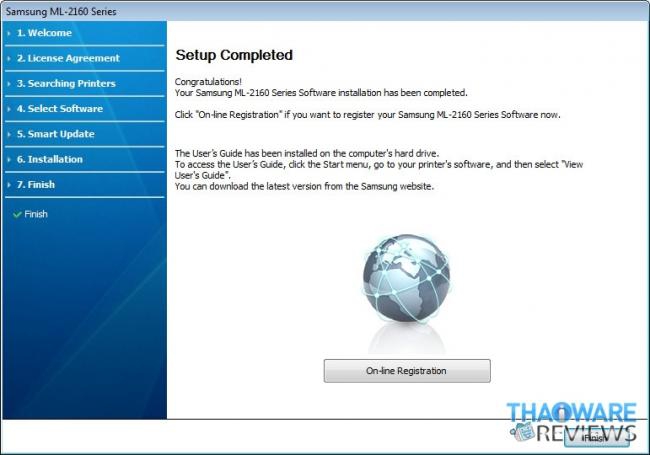650x455 pixels.
Task: Click the arrow beside 4. Select Software
Action: [x=9, y=109]
